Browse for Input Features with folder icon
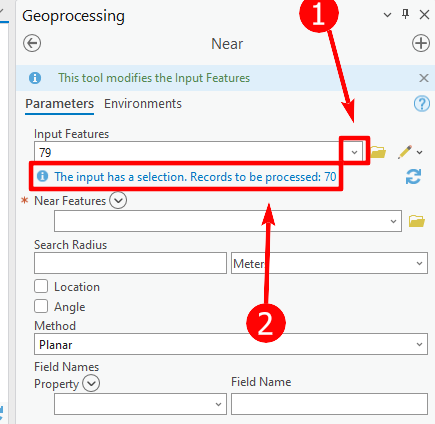Viewport: 435px width, 424px height. click(378, 152)
